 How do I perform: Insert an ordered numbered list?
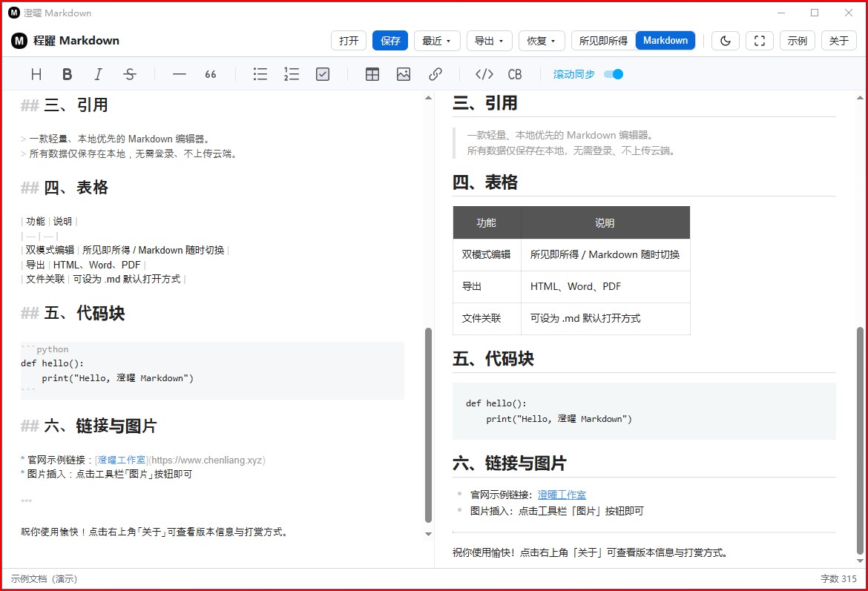coord(291,74)
